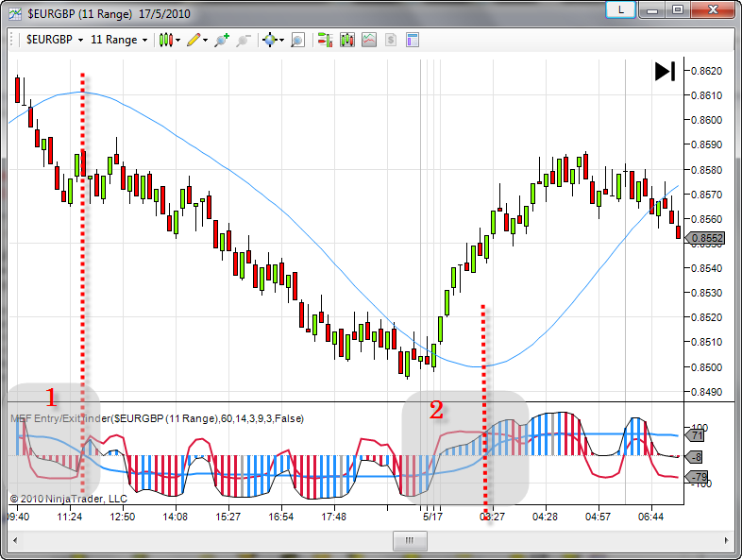Maximize the chart window
Screen dimensions: 742x560
[x=678, y=10]
